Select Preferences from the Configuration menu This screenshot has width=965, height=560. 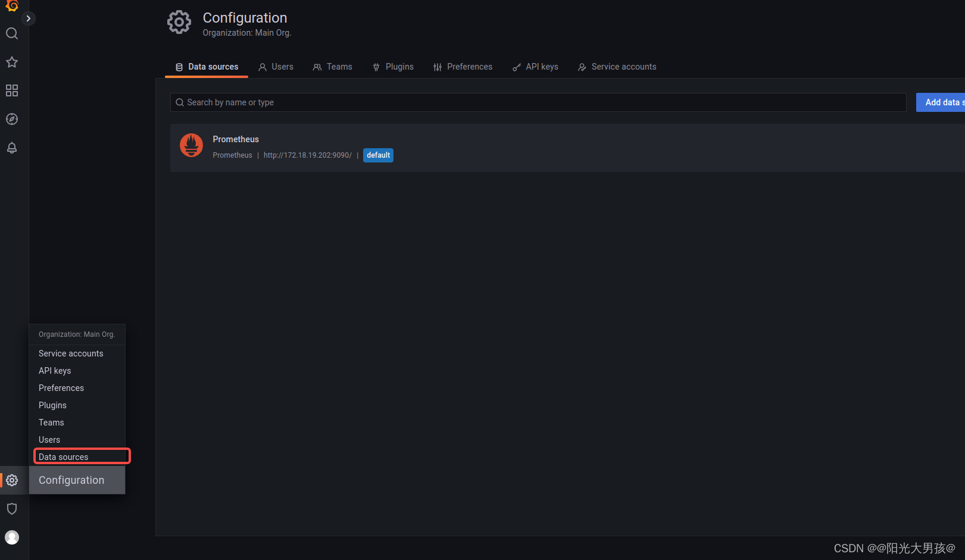pyautogui.click(x=61, y=387)
